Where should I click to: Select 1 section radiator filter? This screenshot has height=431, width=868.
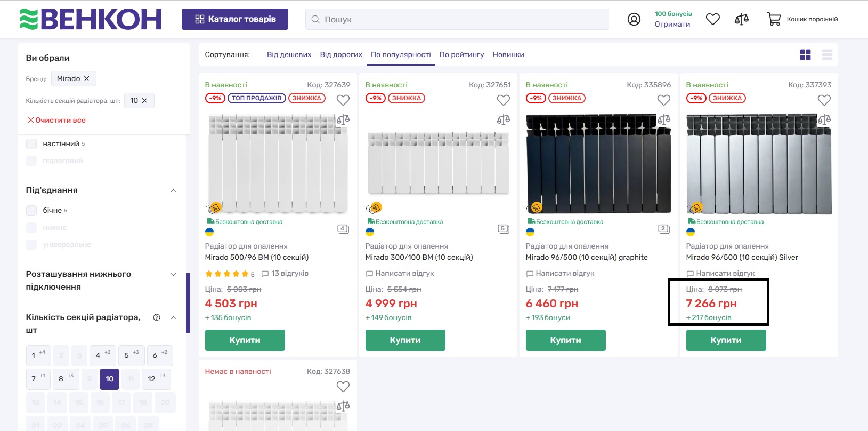point(38,355)
